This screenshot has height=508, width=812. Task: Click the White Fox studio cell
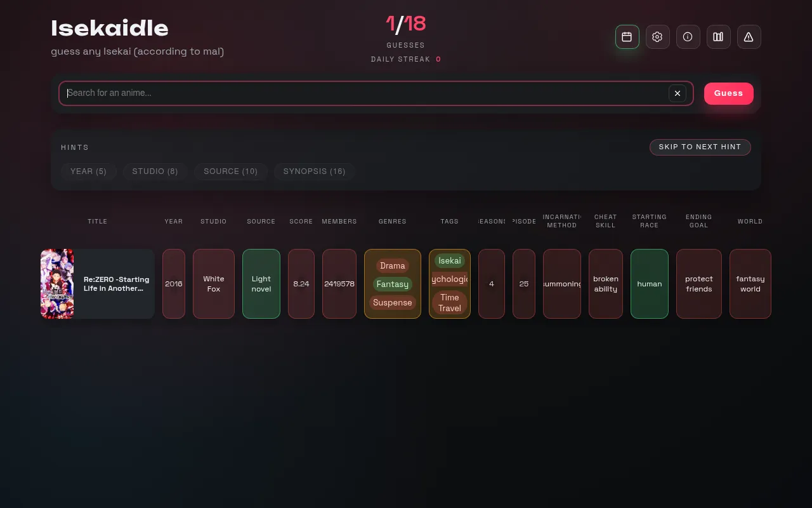[x=214, y=284]
